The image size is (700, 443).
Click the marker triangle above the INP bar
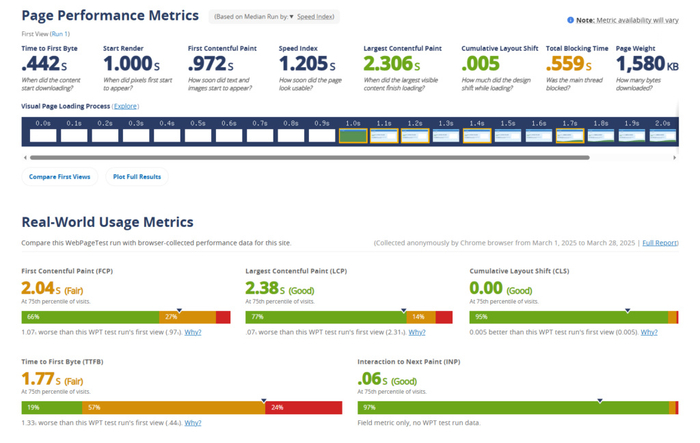pyautogui.click(x=600, y=401)
